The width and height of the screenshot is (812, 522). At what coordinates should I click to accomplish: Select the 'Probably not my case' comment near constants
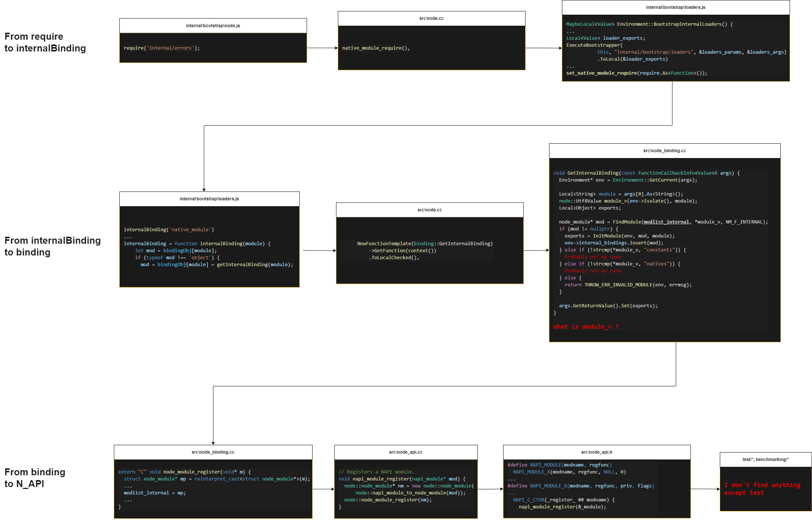pyautogui.click(x=592, y=257)
